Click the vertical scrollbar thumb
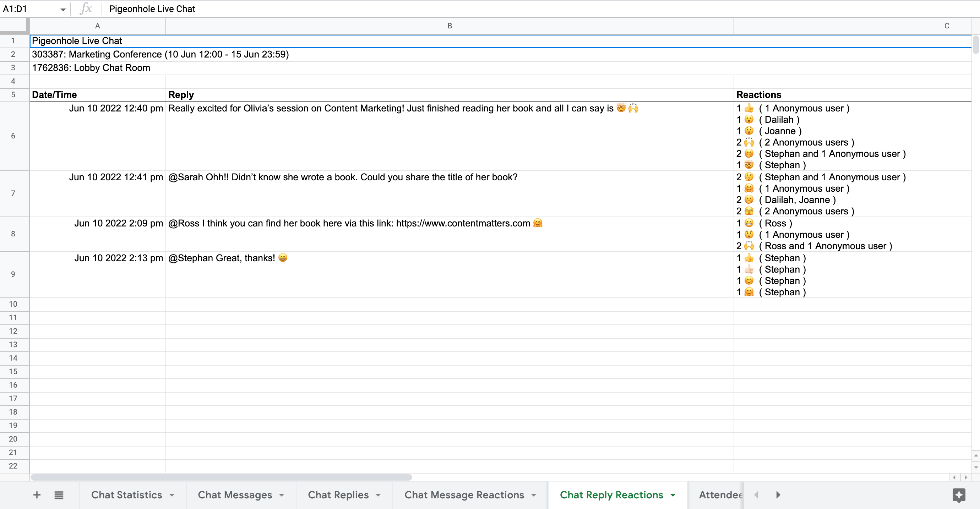This screenshot has width=980, height=509. coord(976,45)
